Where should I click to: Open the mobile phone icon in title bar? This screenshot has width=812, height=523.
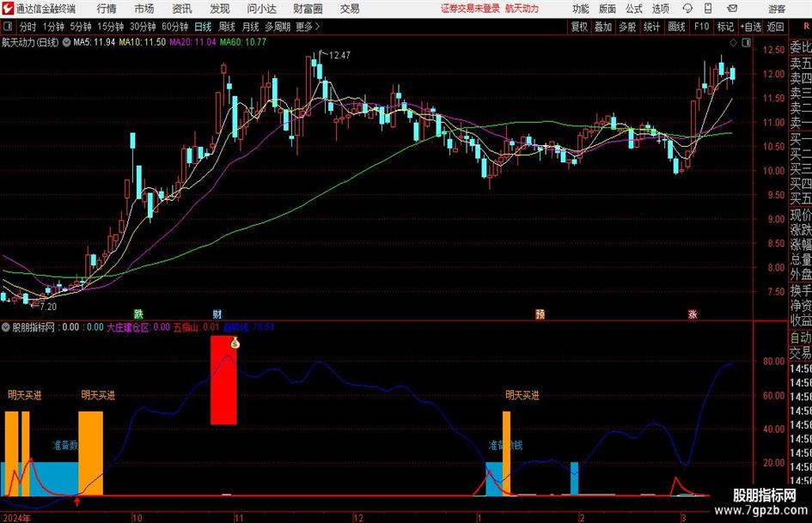708,9
